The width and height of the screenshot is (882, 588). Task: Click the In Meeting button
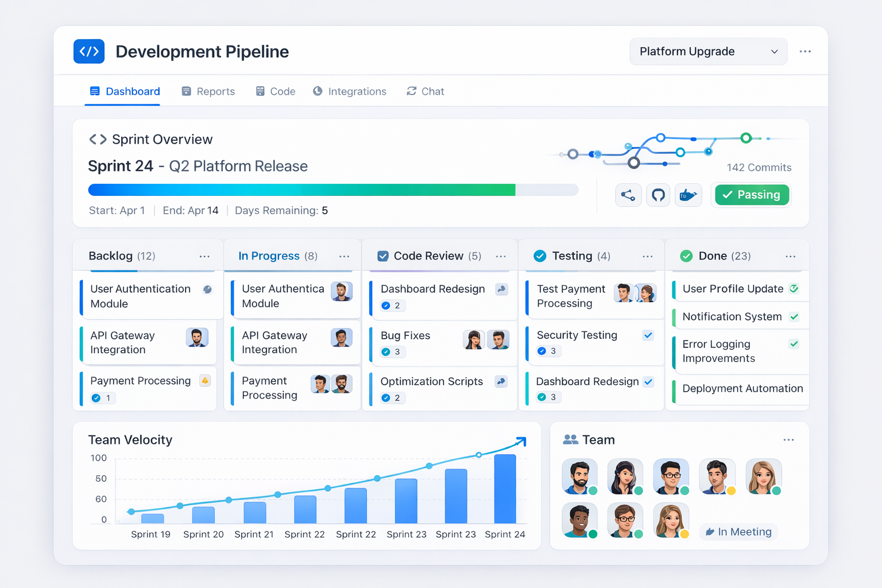(738, 532)
